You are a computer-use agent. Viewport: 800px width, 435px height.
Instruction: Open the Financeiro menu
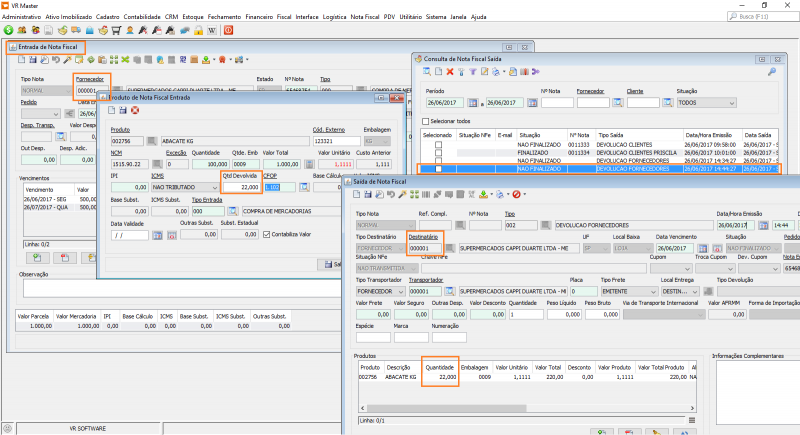click(259, 17)
